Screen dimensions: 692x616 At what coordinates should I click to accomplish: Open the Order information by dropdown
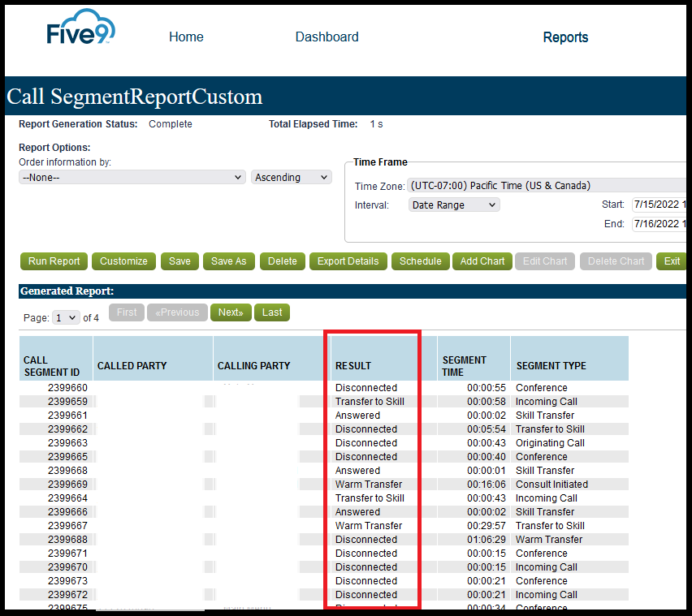[x=132, y=177]
